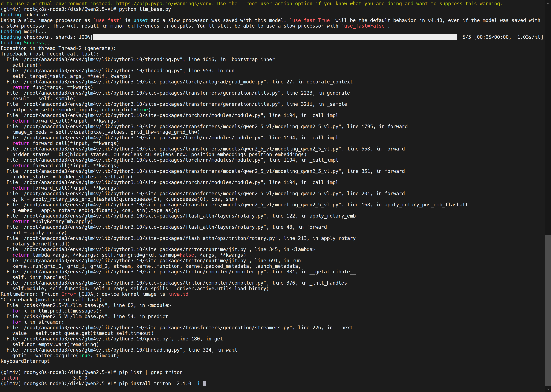The width and height of the screenshot is (551, 392).
Task: Click green 'Success' loading text
Action: tap(34, 43)
